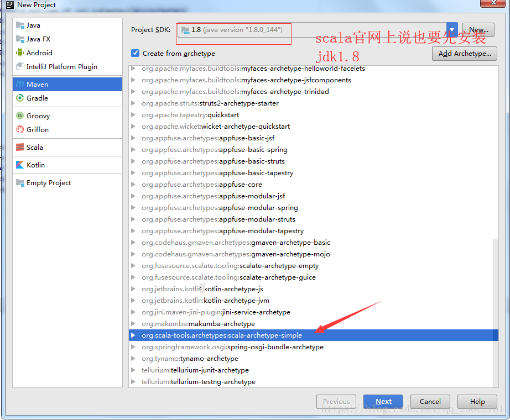Select appfuse-basic-tapestry archetype
The image size is (510, 420).
coord(314,173)
